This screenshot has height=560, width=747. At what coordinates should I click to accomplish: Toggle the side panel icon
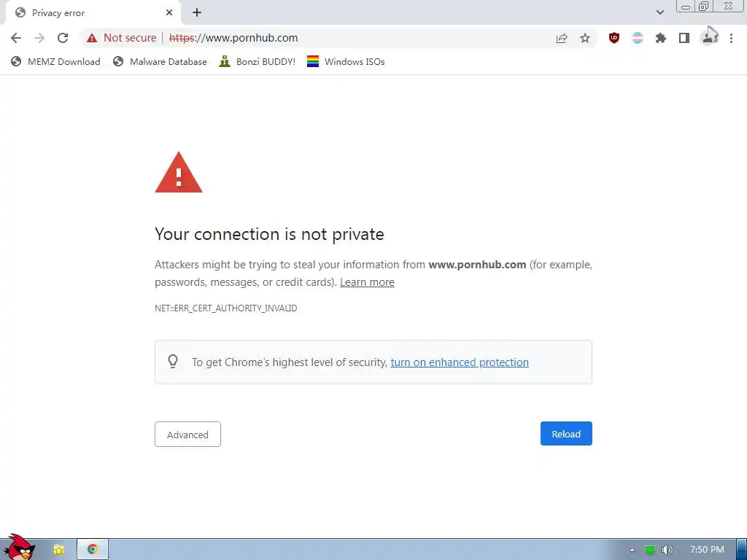tap(684, 38)
